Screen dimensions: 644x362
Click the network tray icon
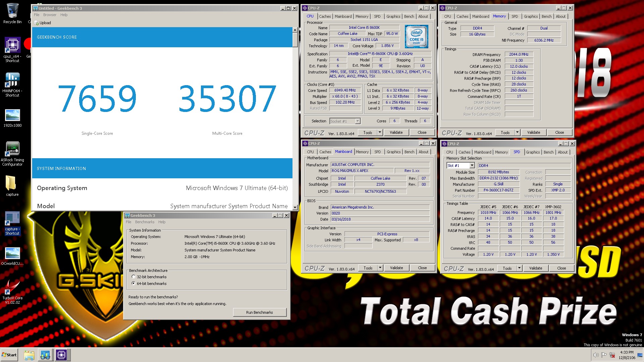(612, 355)
